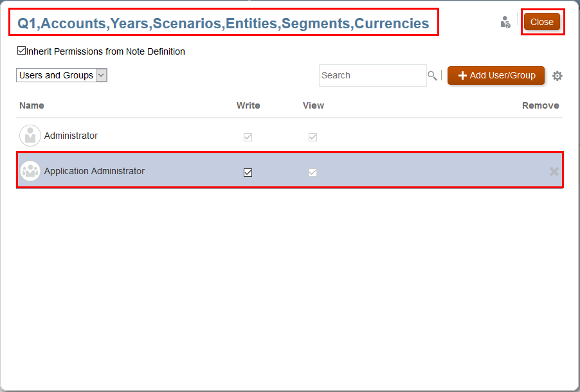580x392 pixels.
Task: Select the Application Administrator row name
Action: point(95,171)
